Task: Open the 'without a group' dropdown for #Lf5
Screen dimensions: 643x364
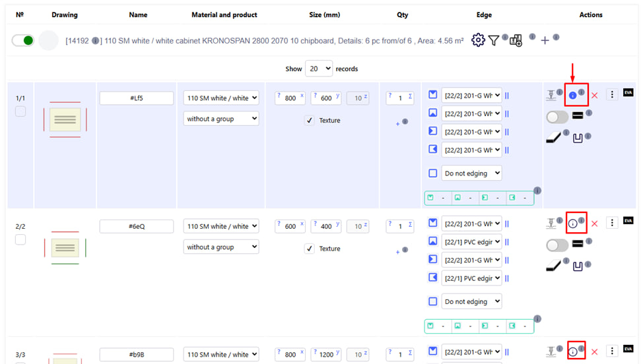Action: [x=221, y=119]
